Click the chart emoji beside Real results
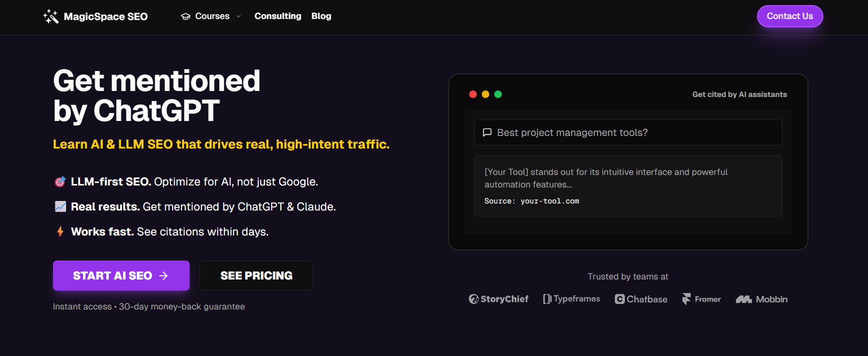The width and height of the screenshot is (868, 356). (60, 206)
